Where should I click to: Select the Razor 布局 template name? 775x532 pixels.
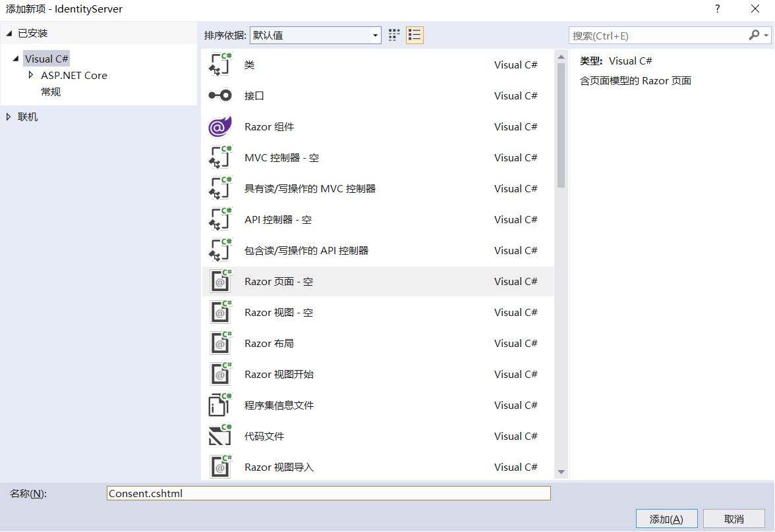click(269, 343)
